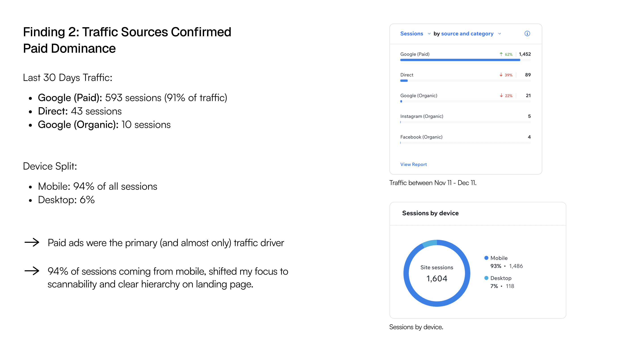Click the Instagram (Organic) source label
The height and width of the screenshot is (355, 644).
pyautogui.click(x=422, y=116)
